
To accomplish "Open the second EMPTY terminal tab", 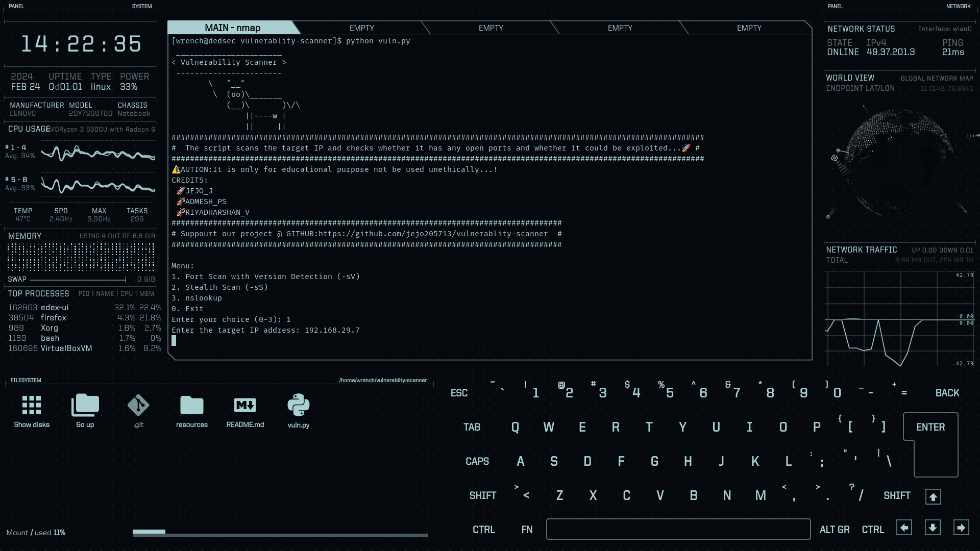I will [x=491, y=28].
